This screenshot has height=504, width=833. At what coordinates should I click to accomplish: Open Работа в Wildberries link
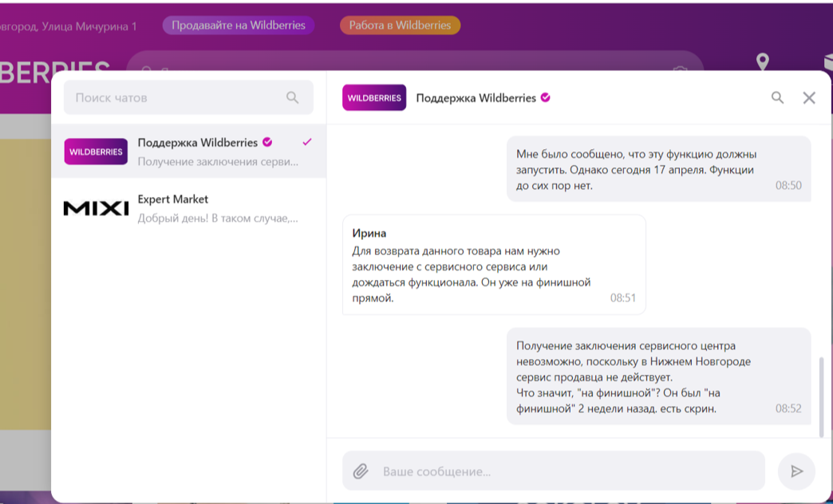[400, 25]
